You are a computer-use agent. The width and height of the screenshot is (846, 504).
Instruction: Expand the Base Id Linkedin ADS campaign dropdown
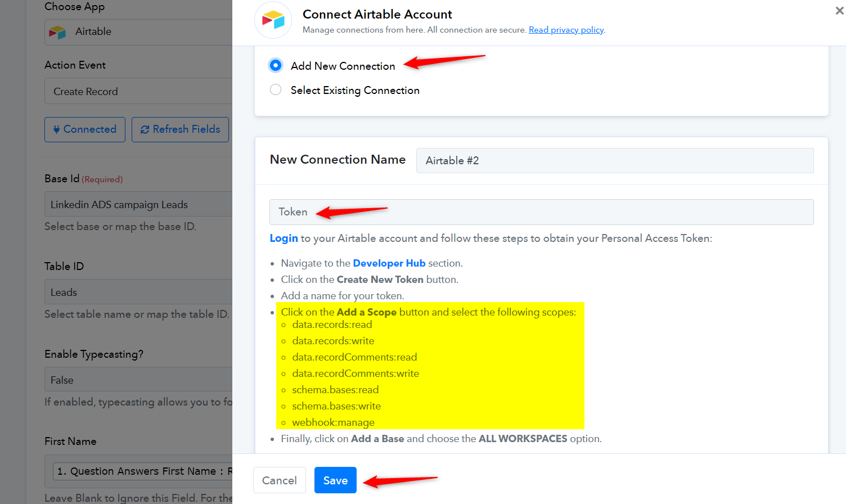click(x=138, y=204)
